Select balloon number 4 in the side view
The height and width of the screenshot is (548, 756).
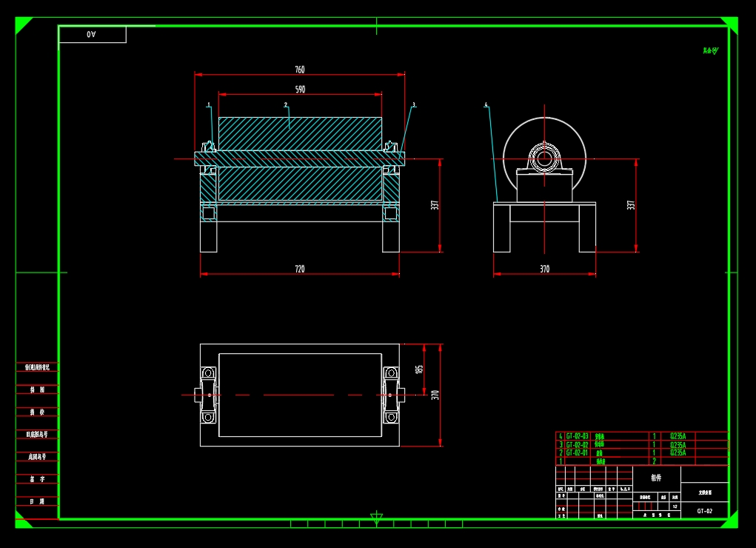(486, 104)
